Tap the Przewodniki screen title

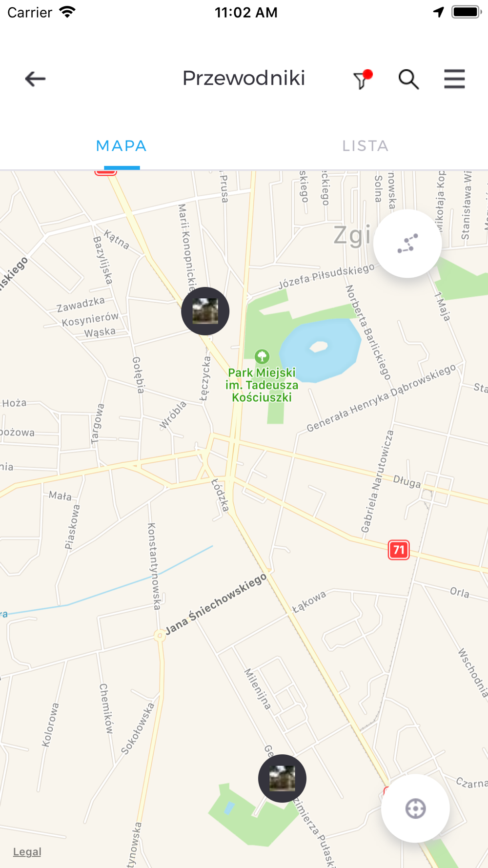pyautogui.click(x=244, y=78)
